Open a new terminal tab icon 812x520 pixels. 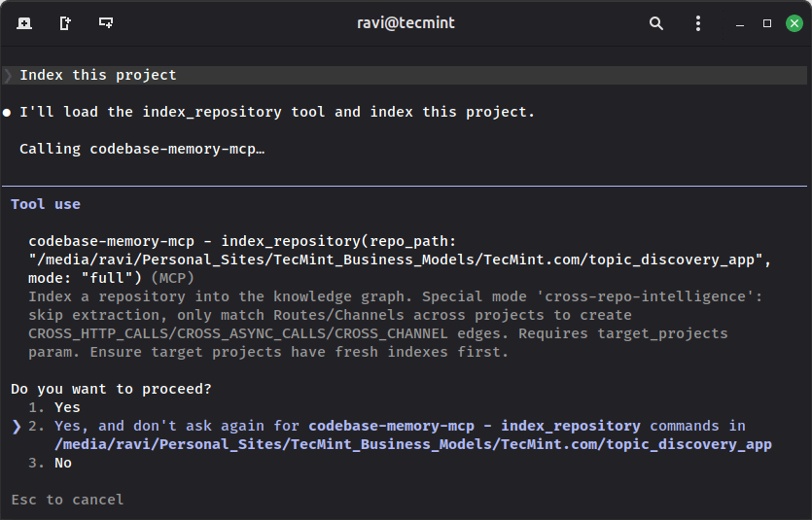(x=24, y=23)
